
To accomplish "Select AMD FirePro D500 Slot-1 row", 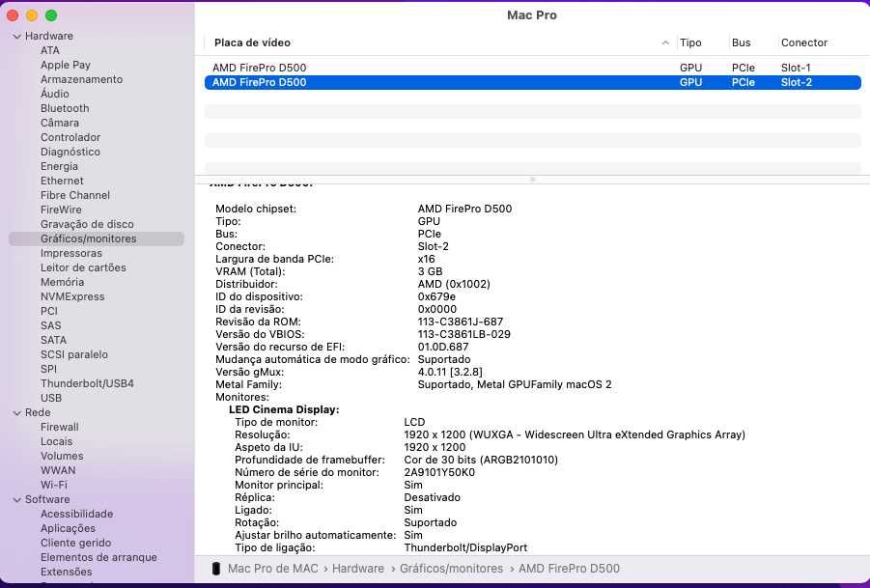I will click(533, 68).
